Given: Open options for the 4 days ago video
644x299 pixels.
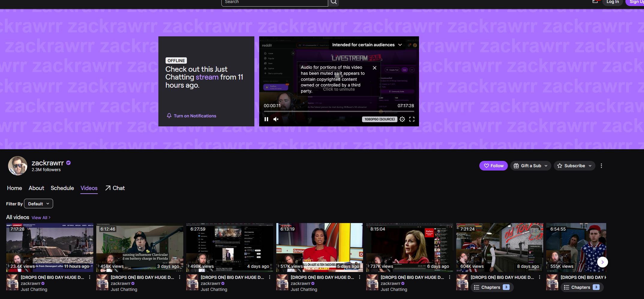Looking at the screenshot, I should [x=270, y=277].
